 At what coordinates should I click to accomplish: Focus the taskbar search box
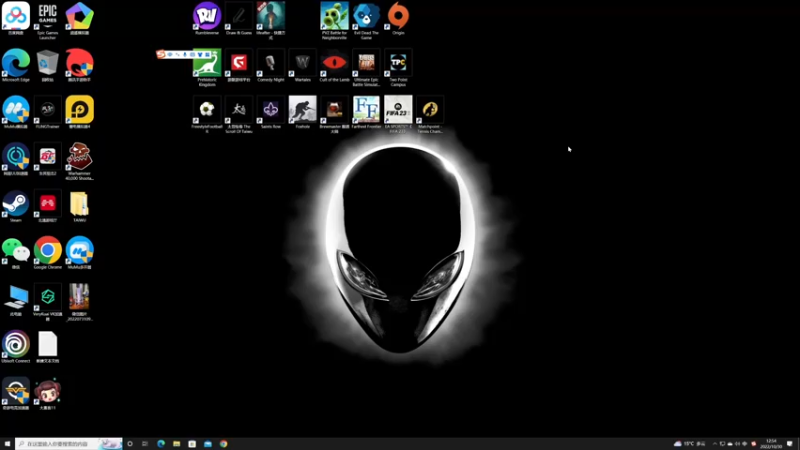coord(68,444)
